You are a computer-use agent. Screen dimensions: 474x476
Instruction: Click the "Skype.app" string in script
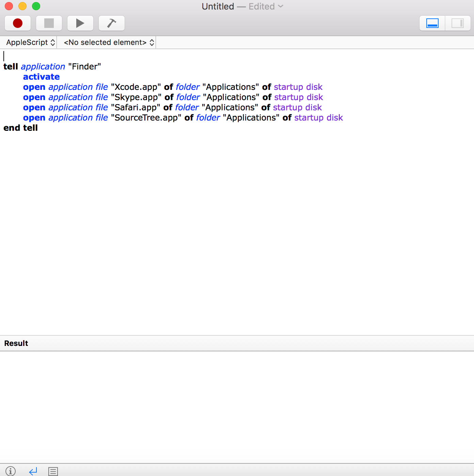click(136, 97)
